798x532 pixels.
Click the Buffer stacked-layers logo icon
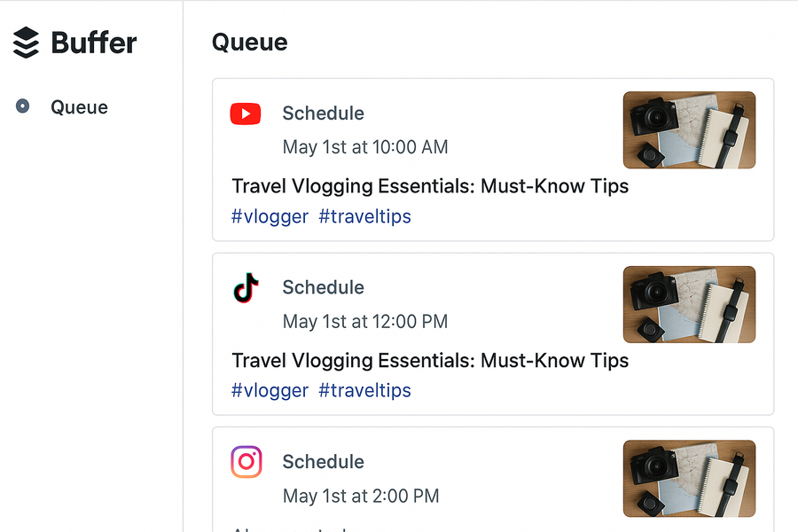(26, 43)
